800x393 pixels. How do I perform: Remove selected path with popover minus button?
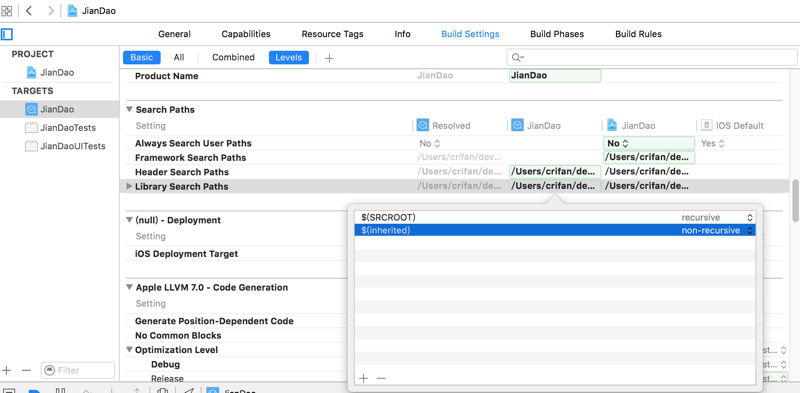click(x=381, y=378)
